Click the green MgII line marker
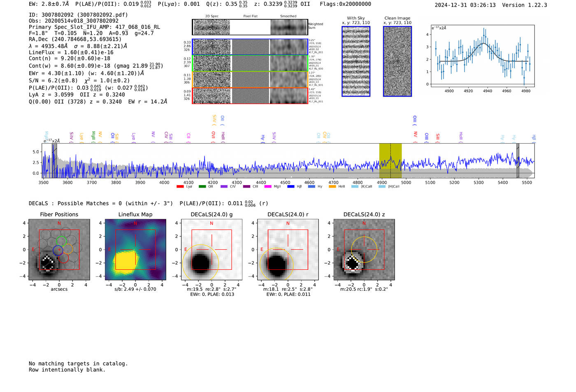Viewport: 576px width, 392px height. pos(93,137)
